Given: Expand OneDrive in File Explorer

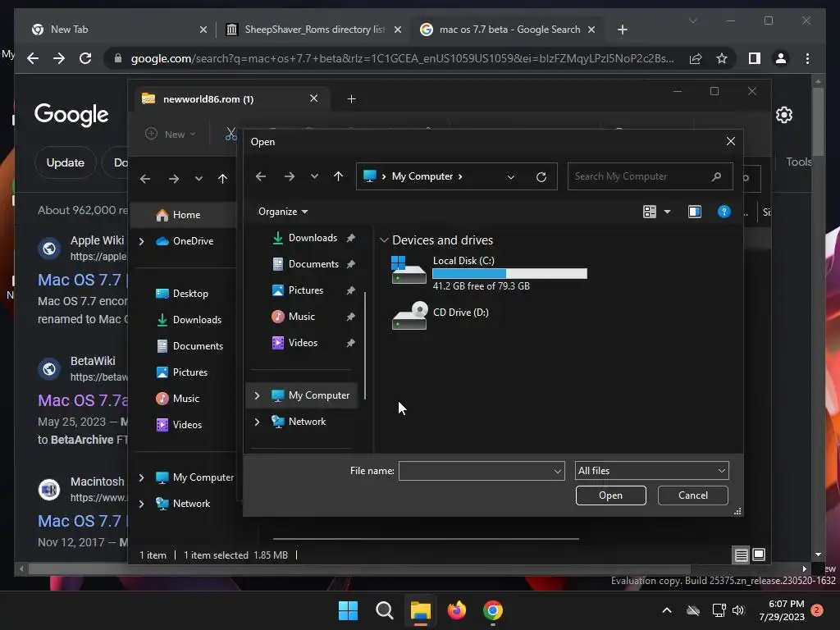Looking at the screenshot, I should (x=141, y=242).
